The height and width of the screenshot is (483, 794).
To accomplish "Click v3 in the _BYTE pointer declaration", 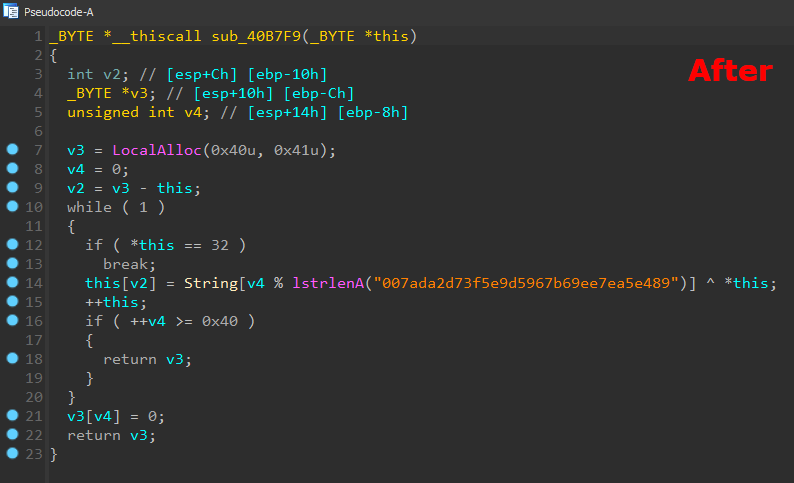I will tap(139, 94).
